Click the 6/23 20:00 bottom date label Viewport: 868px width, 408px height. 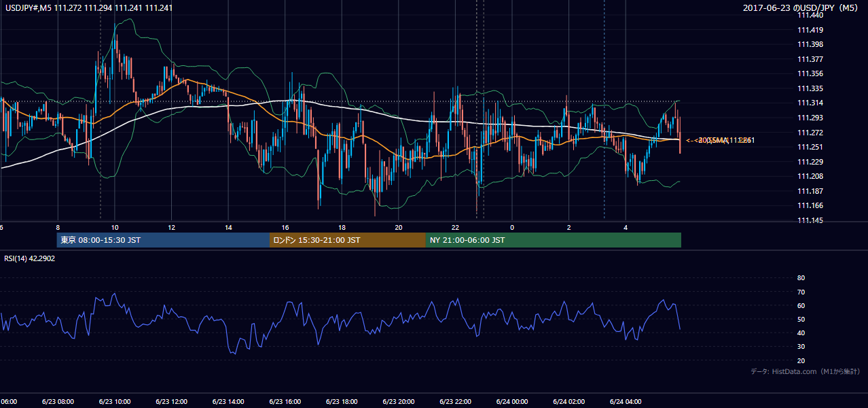point(399,401)
